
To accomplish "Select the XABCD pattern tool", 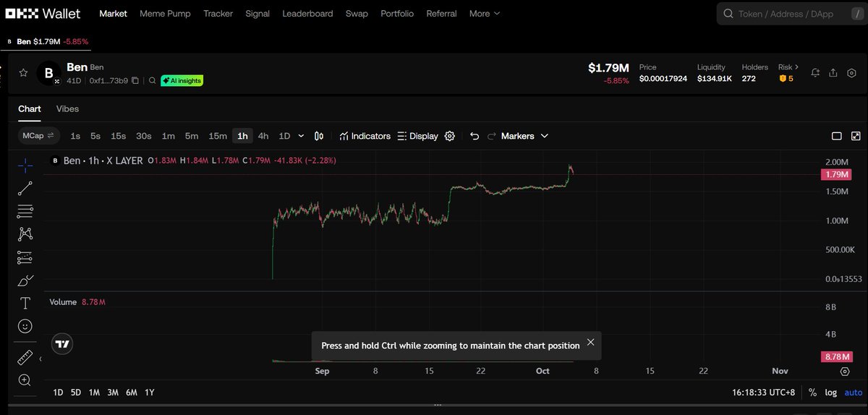I will (25, 234).
